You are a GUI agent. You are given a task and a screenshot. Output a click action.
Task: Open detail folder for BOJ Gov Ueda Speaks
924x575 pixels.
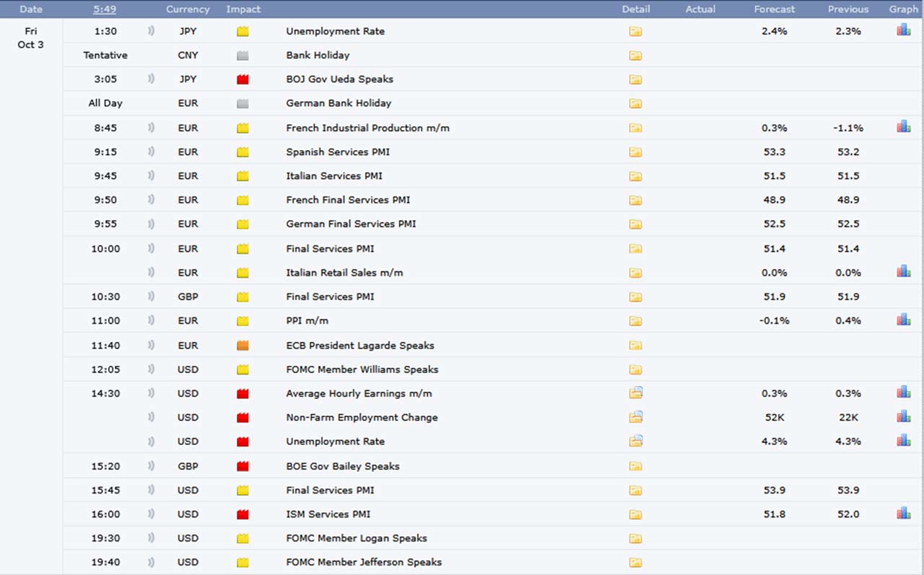[635, 79]
